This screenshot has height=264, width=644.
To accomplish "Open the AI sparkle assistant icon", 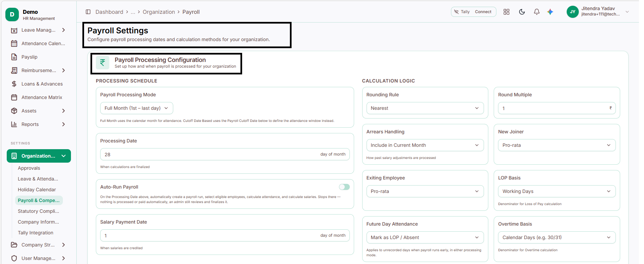I will click(550, 12).
